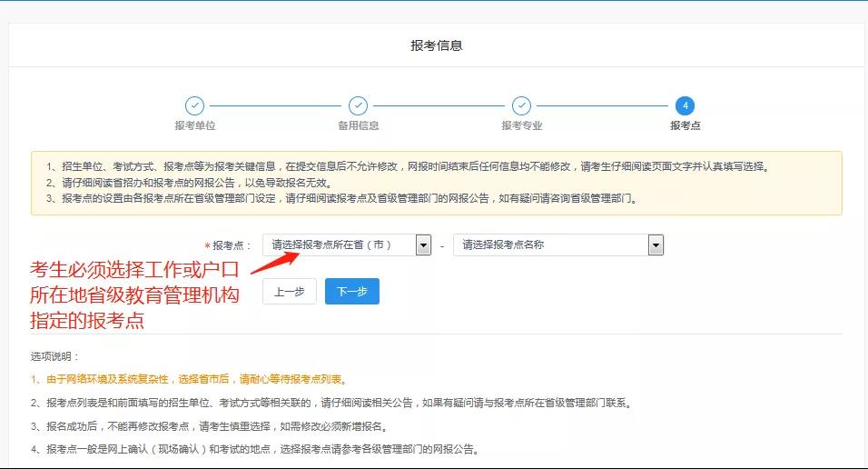Click notice 1 about 招生单位、考试方式
This screenshot has width=868, height=469.
click(408, 166)
